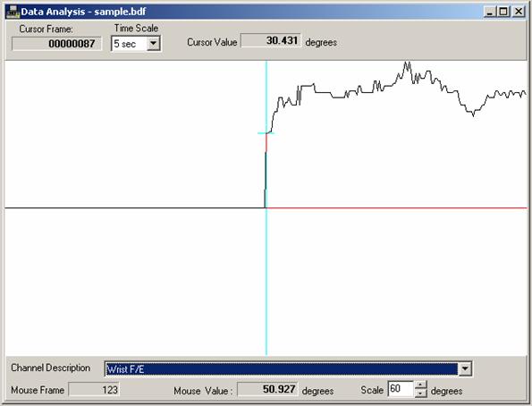
Task: Maximize the Data Analysis window
Action: (503, 12)
